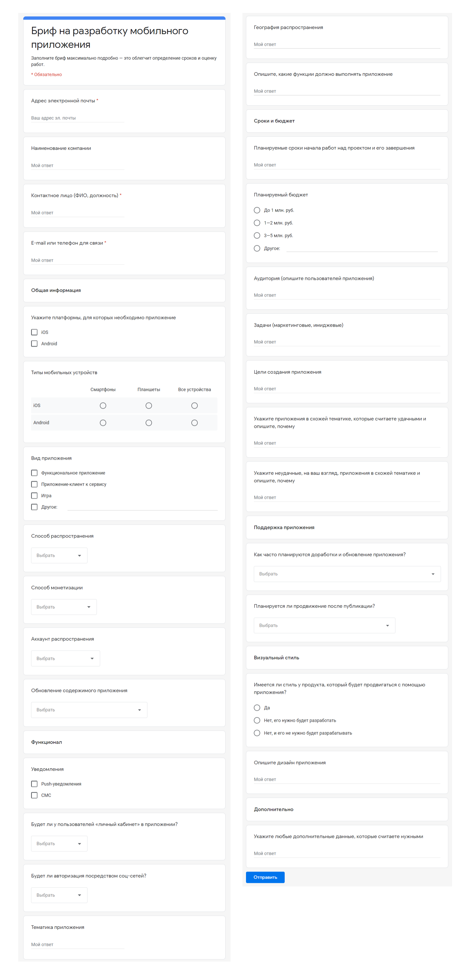Select the До 1 млн. руб. budget option

tap(257, 210)
